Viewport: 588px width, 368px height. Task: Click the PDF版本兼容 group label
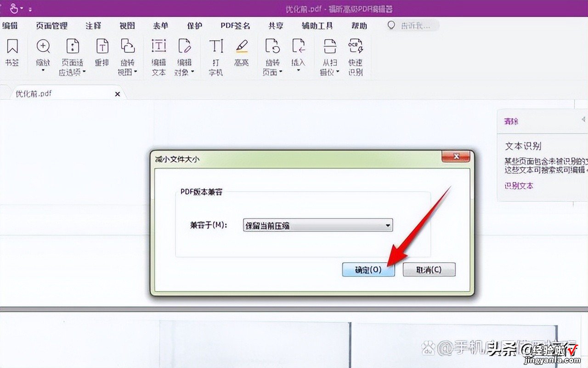[202, 192]
